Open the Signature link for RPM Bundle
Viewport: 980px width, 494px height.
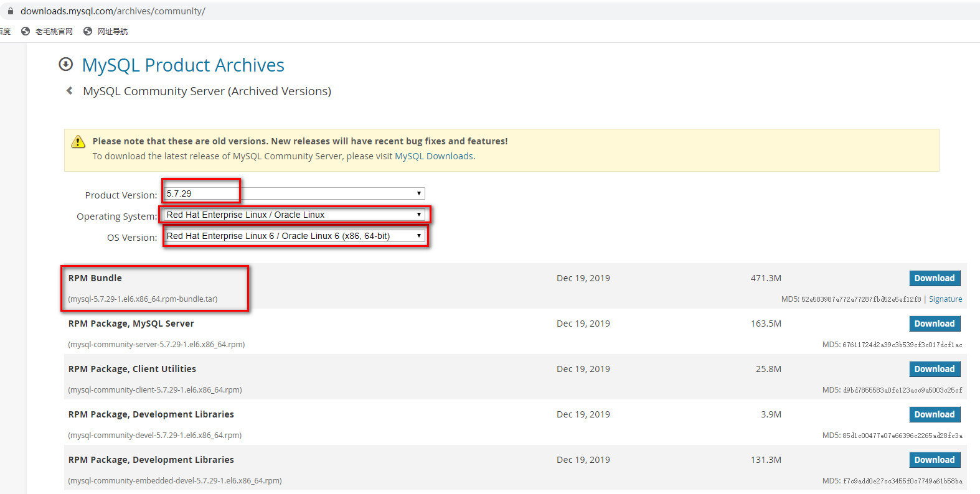point(945,299)
